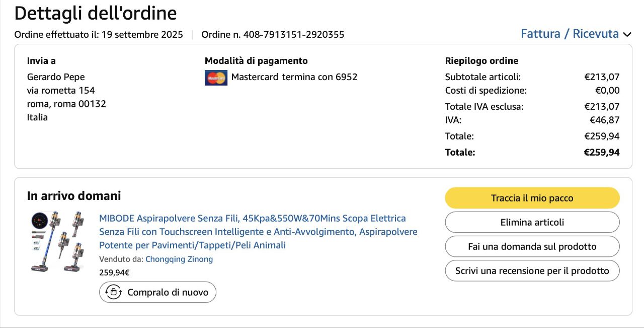644x328 pixels.
Task: Visit the Chongqing Zinong seller page
Action: 179,259
